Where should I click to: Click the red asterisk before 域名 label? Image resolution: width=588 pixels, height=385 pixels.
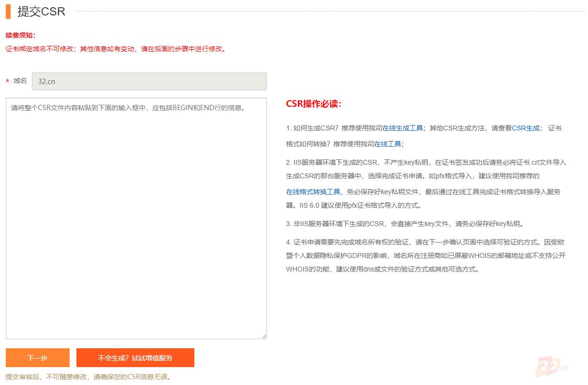7,81
